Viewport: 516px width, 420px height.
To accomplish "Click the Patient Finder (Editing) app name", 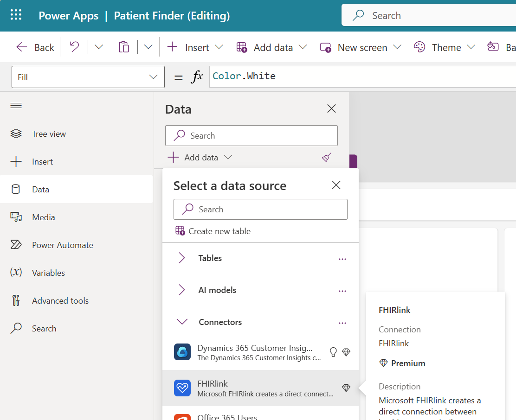I will point(172,15).
